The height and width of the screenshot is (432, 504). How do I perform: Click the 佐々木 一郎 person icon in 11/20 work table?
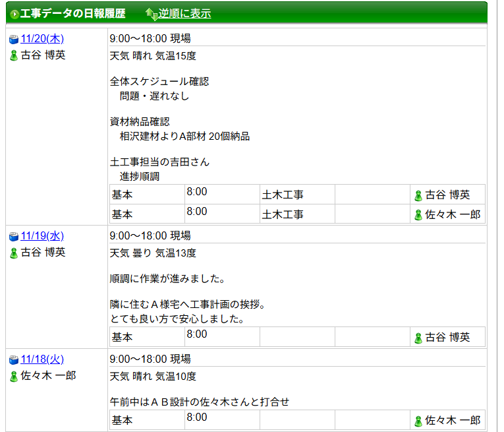(x=418, y=215)
